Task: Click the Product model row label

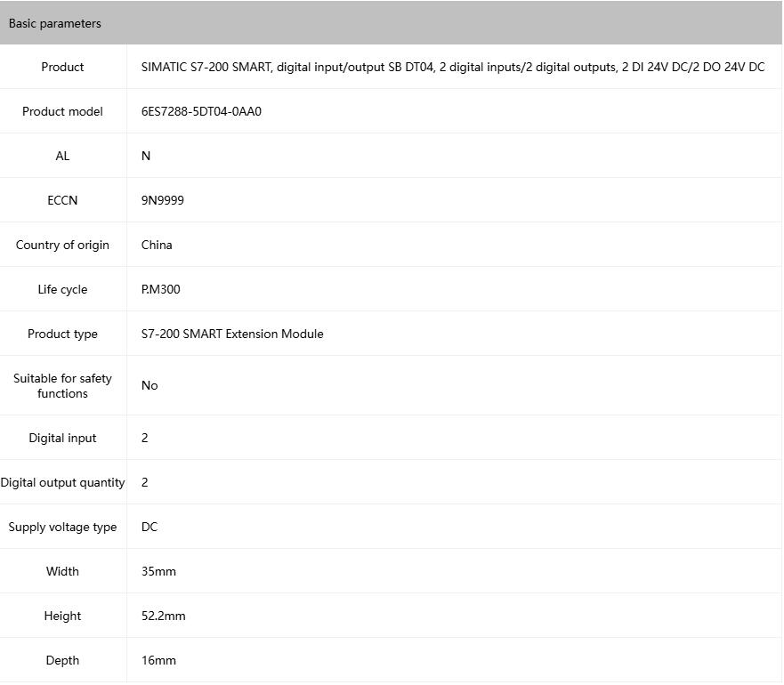Action: tap(62, 111)
